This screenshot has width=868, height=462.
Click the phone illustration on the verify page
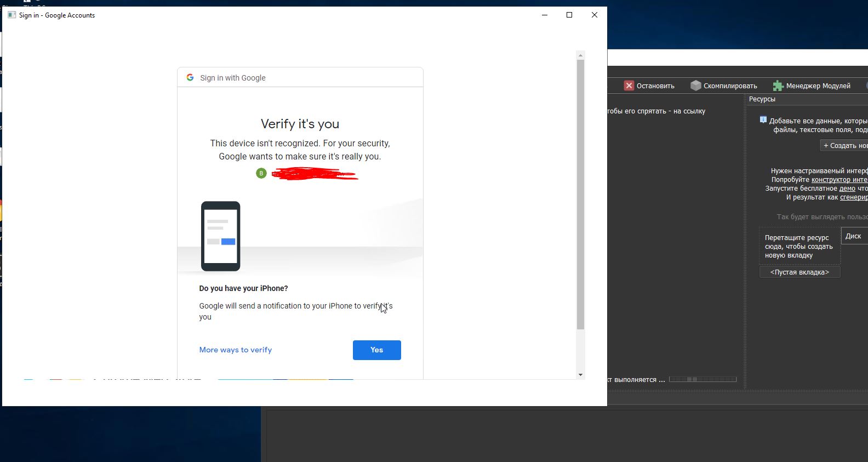(221, 236)
